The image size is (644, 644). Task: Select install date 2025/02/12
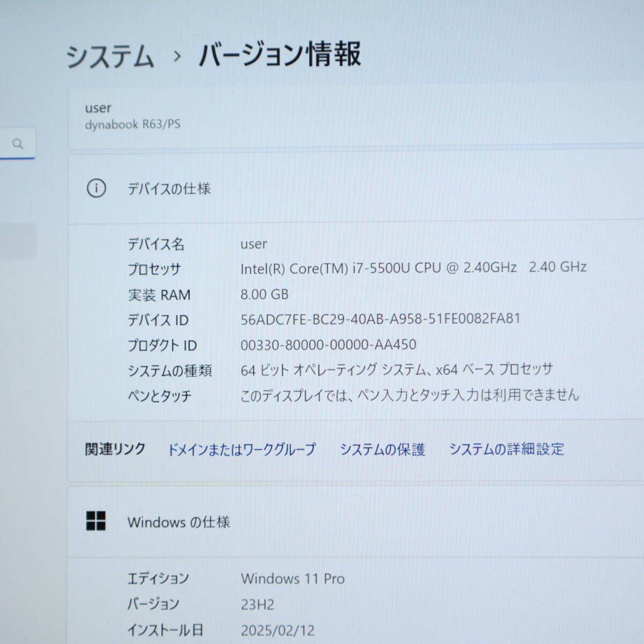[277, 630]
